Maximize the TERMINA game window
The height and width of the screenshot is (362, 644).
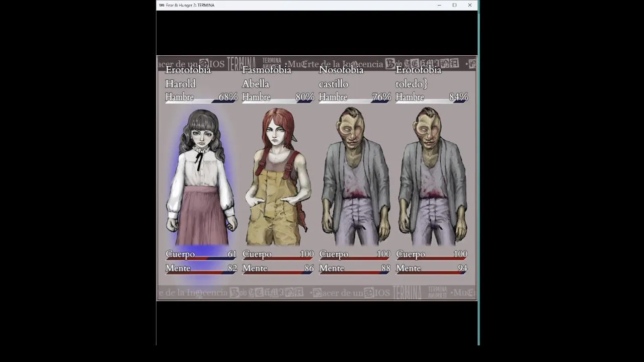(454, 5)
